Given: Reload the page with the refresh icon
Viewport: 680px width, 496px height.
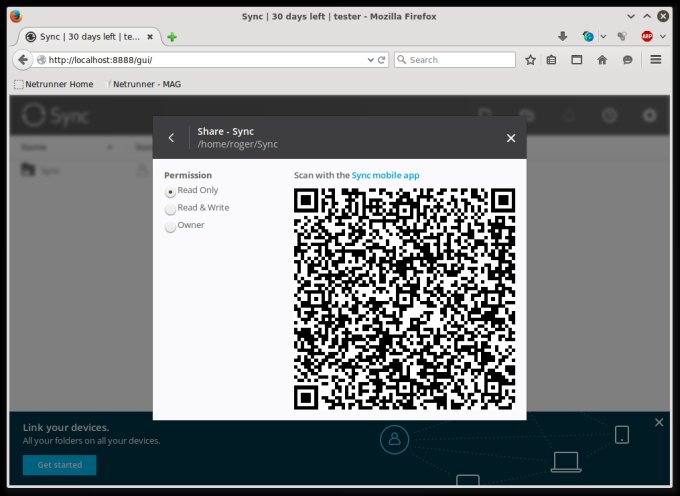Looking at the screenshot, I should tap(382, 60).
